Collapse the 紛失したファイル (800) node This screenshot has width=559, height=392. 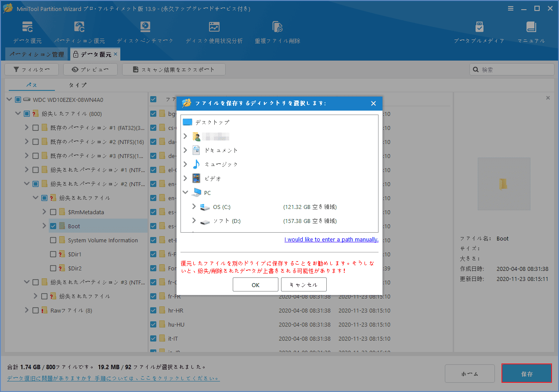(x=18, y=114)
